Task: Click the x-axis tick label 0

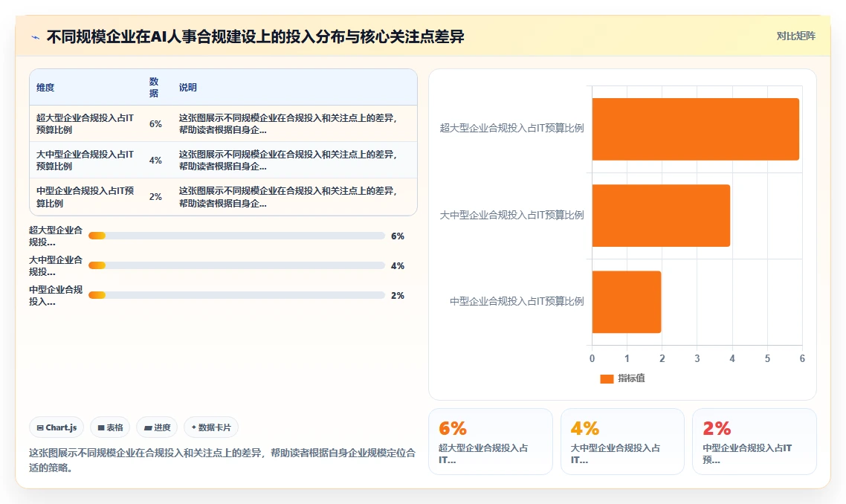Action: click(592, 359)
